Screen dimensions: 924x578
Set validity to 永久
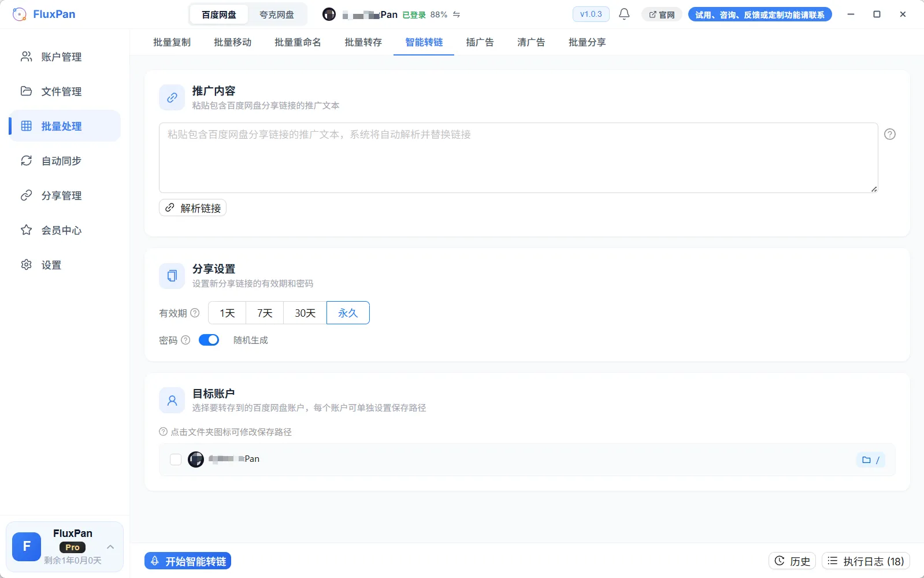point(348,313)
